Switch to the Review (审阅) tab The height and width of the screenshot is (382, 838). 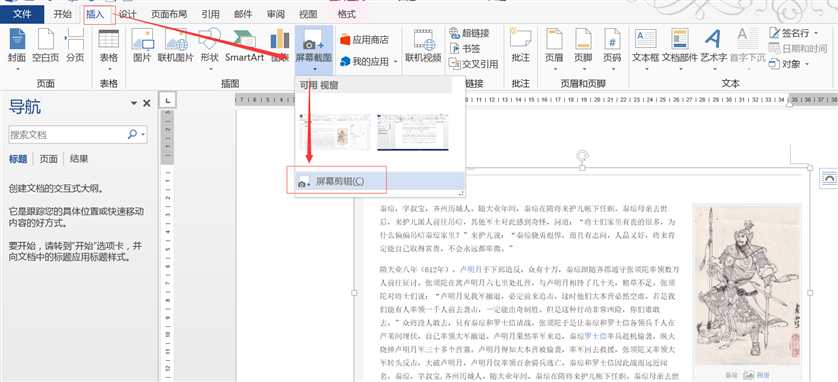click(276, 14)
